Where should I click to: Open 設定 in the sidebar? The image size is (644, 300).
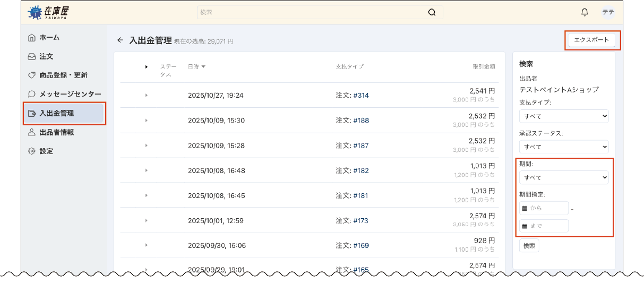point(46,151)
